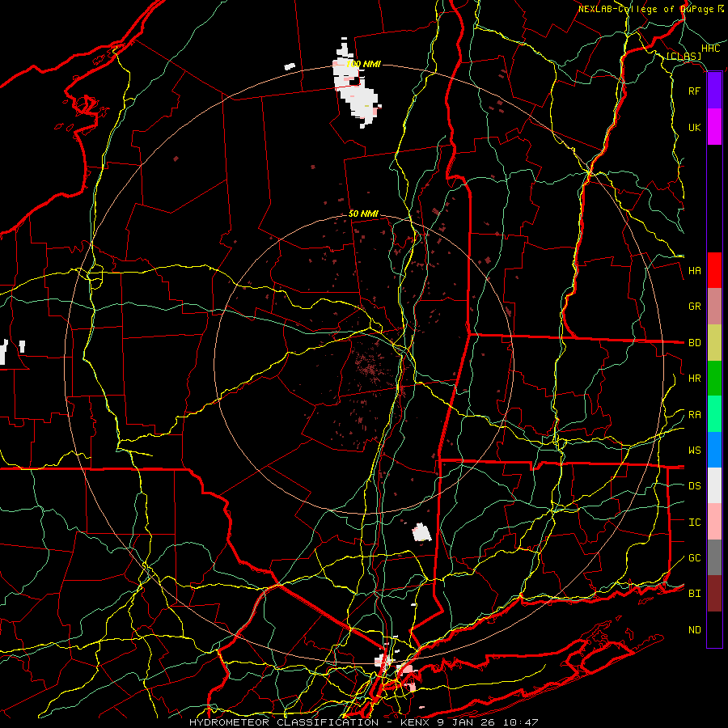Viewport: 728px width, 728px height.
Task: Click the 'WS' legend label
Action: pos(694,451)
